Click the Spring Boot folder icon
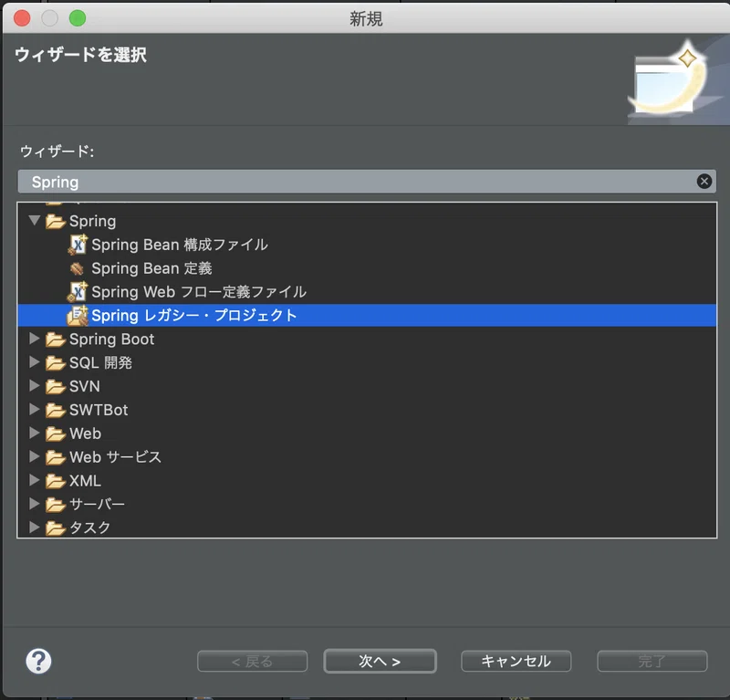730x700 pixels. pos(56,340)
